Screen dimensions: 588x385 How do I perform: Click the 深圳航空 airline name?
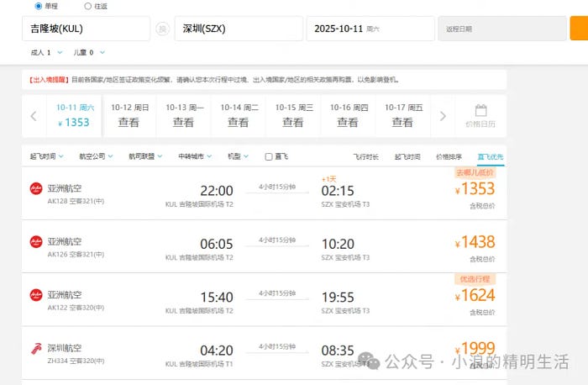point(64,348)
